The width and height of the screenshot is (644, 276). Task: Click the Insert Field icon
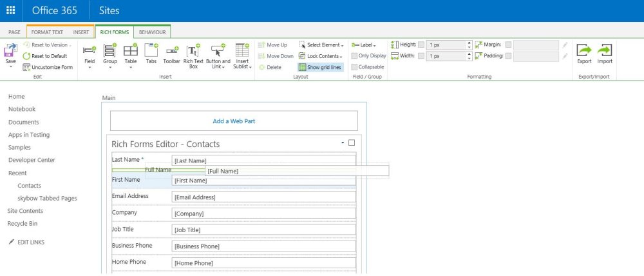click(x=89, y=50)
